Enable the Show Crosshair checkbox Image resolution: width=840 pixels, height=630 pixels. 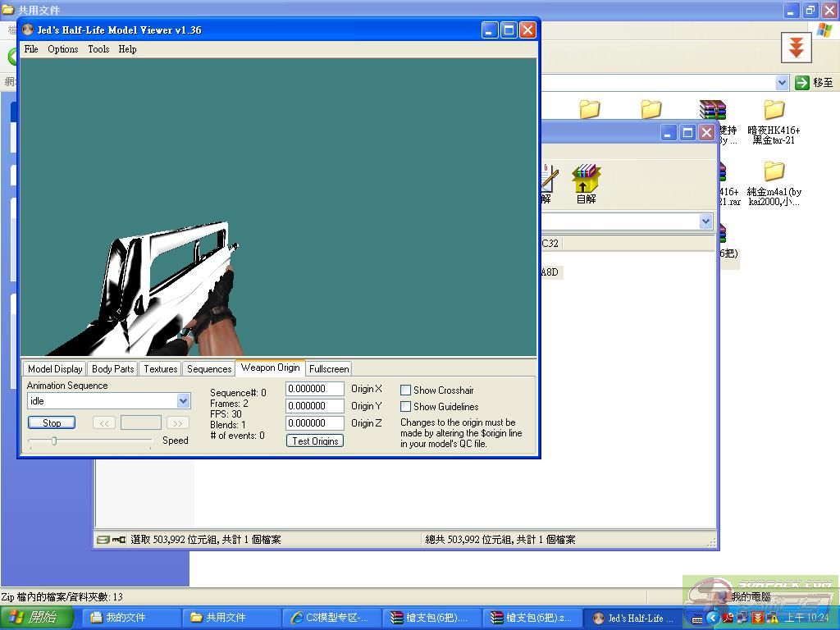[405, 390]
